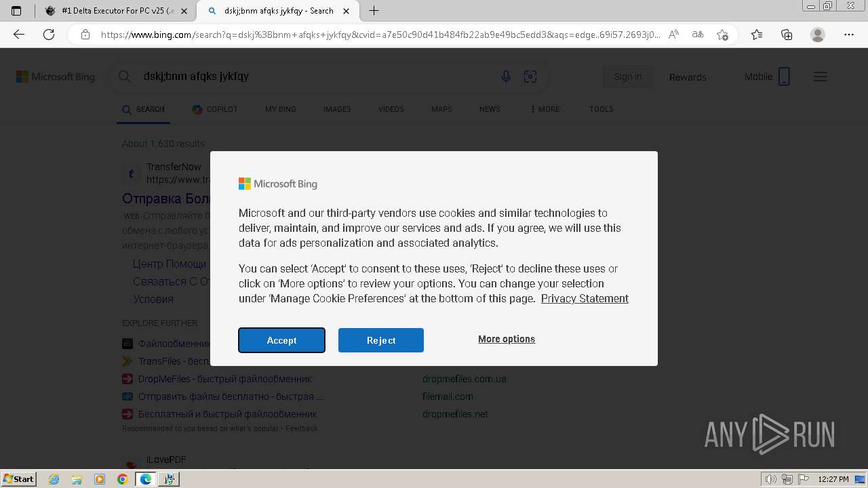Viewport: 868px width, 488px height.
Task: Click the volume speaker tray icon
Action: pos(770,479)
